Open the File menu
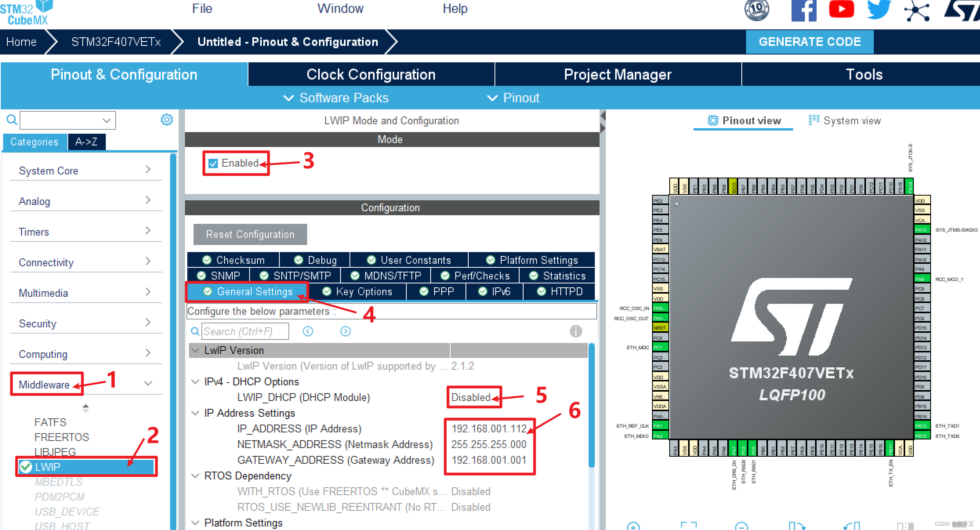The width and height of the screenshot is (980, 530). pos(202,9)
